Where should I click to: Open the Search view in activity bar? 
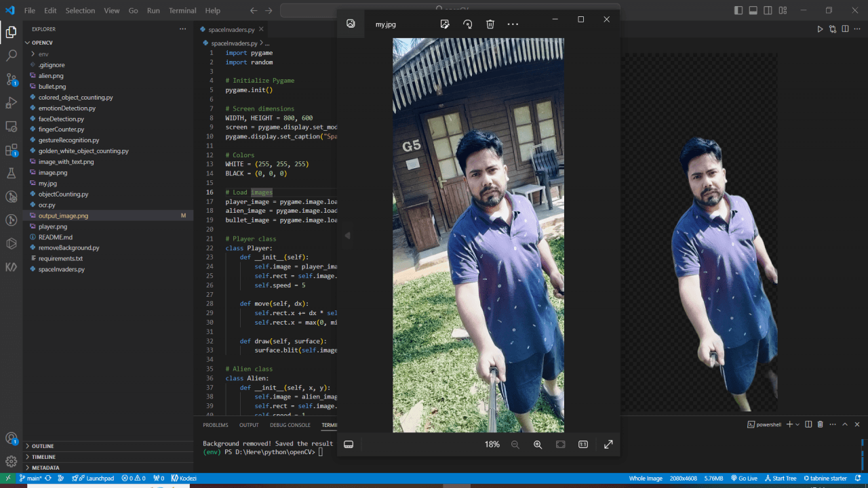(11, 56)
